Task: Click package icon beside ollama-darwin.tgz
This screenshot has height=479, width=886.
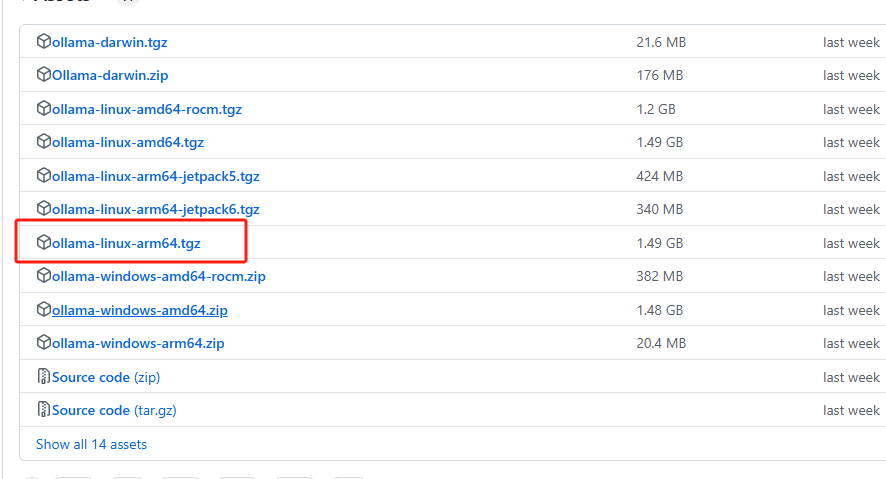Action: (44, 41)
